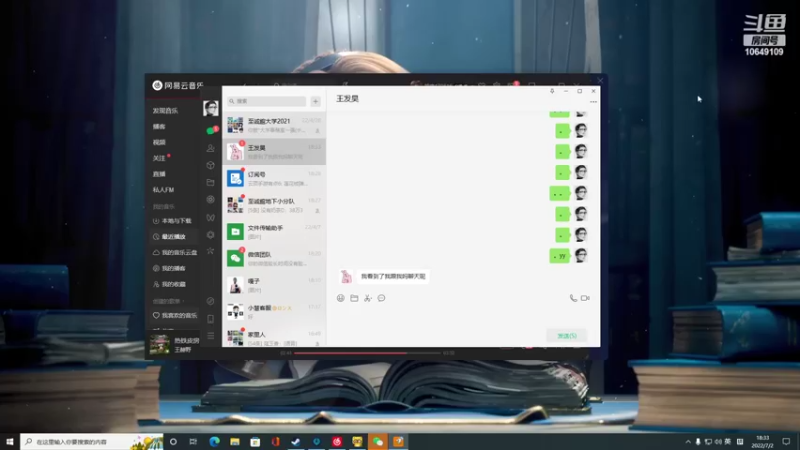Open 私人FM in NetEase Music sidebar
This screenshot has height=450, width=800.
coord(163,190)
